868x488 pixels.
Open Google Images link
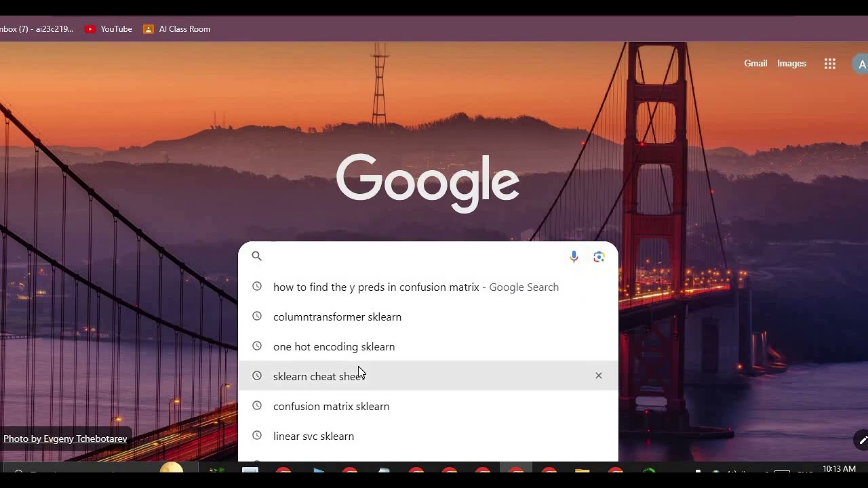coord(791,63)
